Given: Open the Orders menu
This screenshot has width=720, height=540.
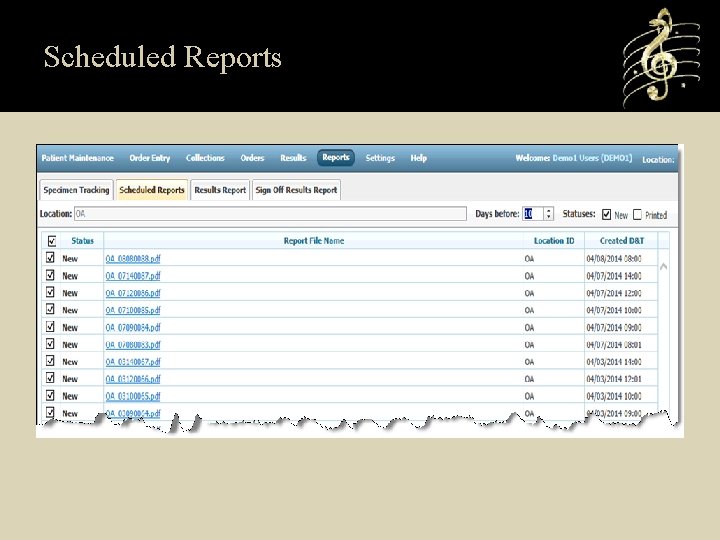Looking at the screenshot, I should click(x=252, y=158).
